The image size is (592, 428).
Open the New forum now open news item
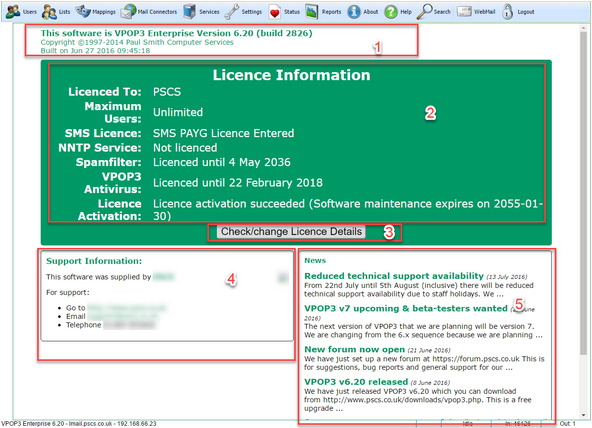355,349
